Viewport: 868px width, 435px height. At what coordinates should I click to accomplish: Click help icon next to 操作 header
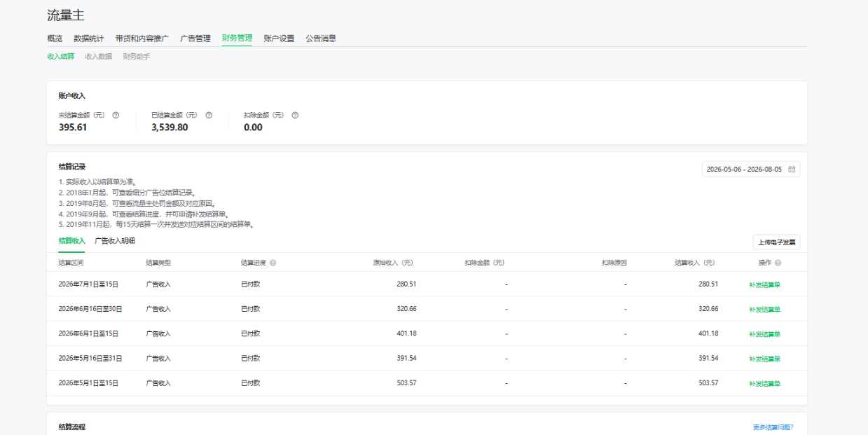point(778,263)
